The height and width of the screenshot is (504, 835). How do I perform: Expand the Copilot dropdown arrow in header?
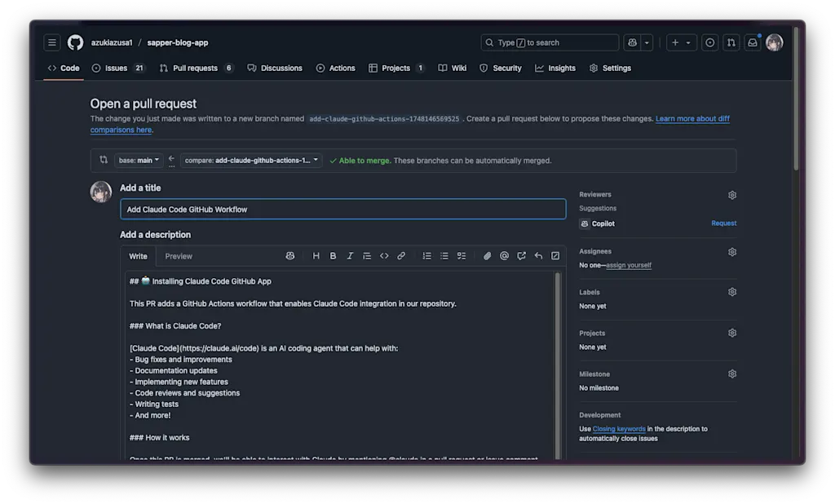[x=647, y=42]
